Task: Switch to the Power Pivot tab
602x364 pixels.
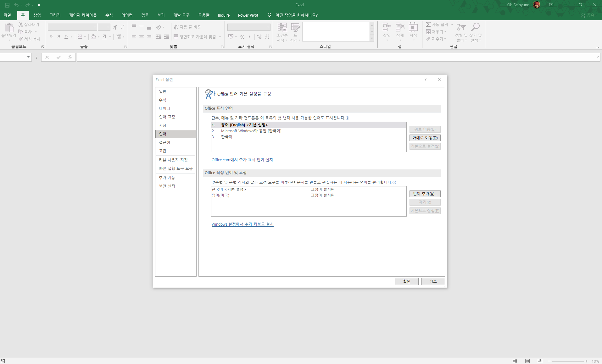Action: click(x=248, y=15)
